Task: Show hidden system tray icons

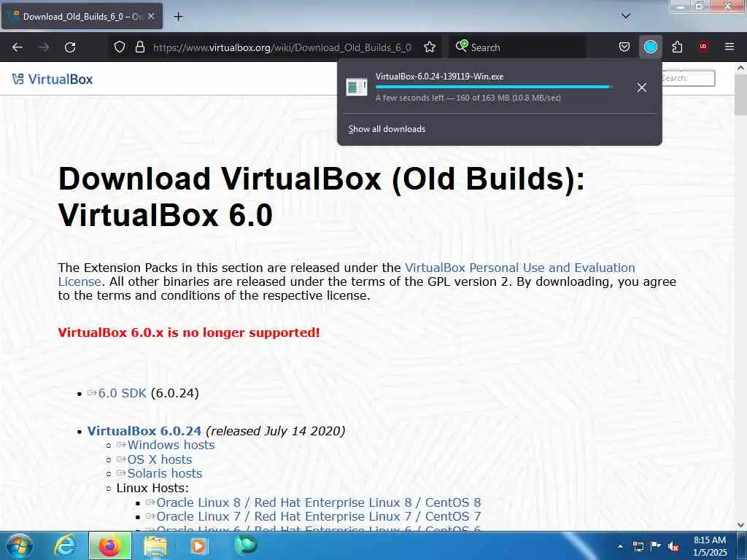Action: click(620, 546)
